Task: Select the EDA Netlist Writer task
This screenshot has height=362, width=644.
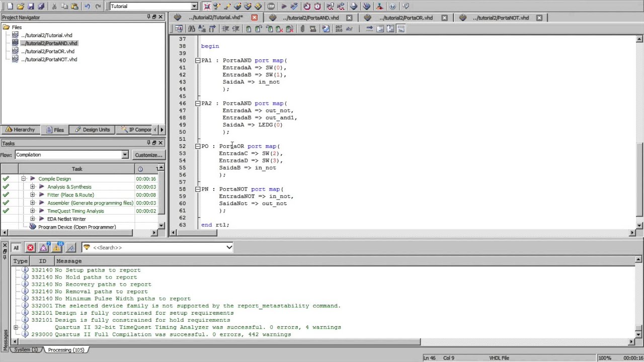Action: [66, 219]
